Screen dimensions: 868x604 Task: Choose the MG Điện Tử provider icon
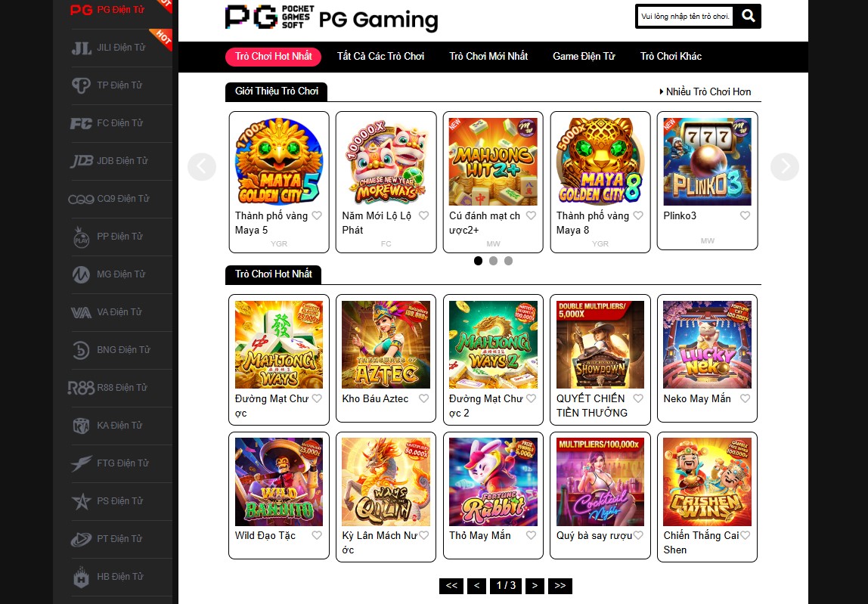pyautogui.click(x=81, y=274)
